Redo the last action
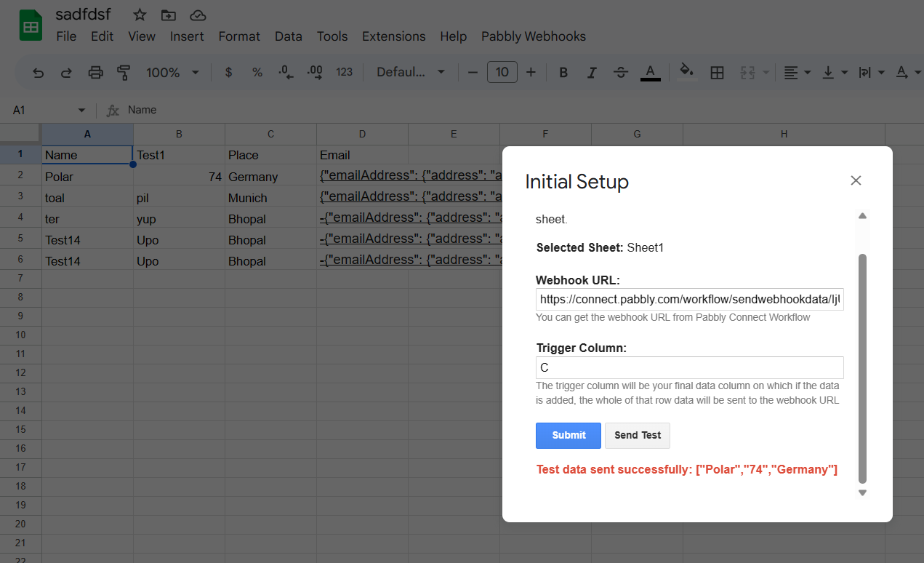924x563 pixels. (66, 72)
